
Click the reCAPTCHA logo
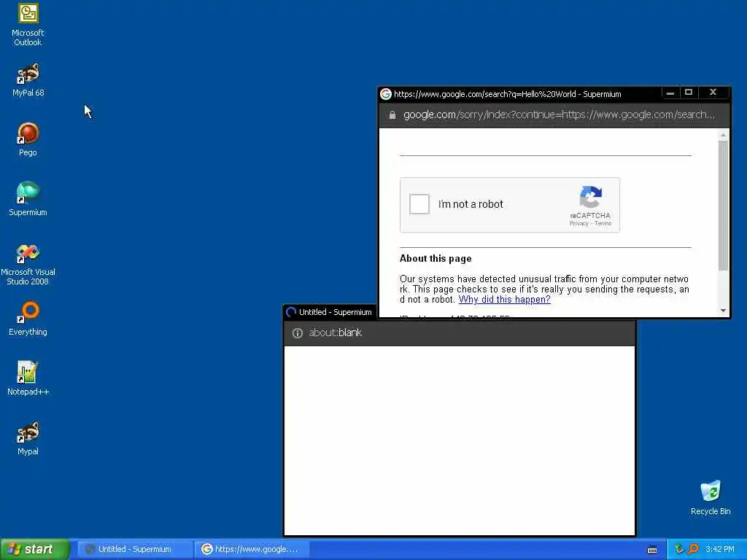[590, 197]
